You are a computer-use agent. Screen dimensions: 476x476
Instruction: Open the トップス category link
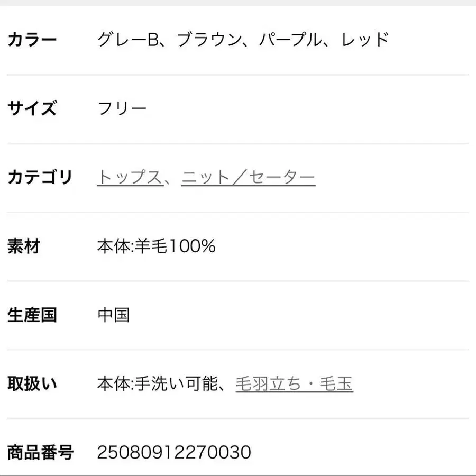coord(129,178)
